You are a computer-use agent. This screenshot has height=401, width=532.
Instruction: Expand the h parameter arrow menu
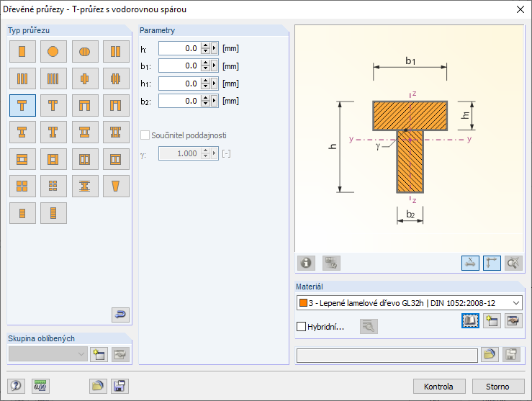214,48
